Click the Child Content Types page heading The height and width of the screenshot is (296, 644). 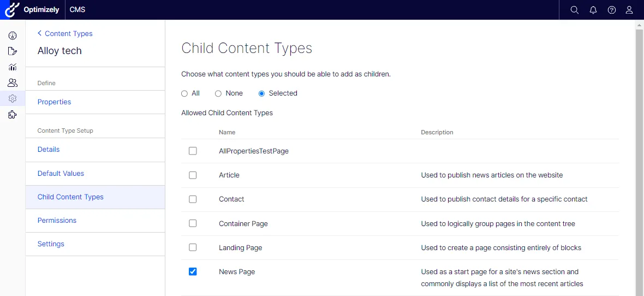click(247, 48)
